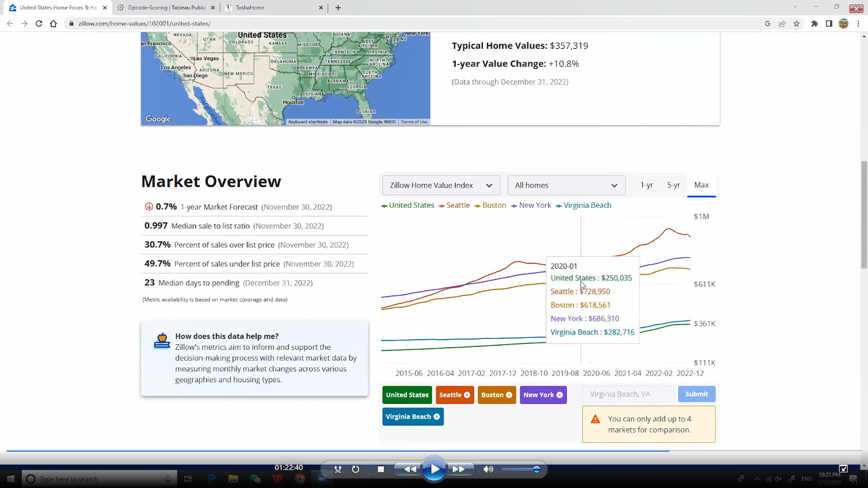
Task: Toggle Boston legend entry in chart
Action: pos(490,205)
